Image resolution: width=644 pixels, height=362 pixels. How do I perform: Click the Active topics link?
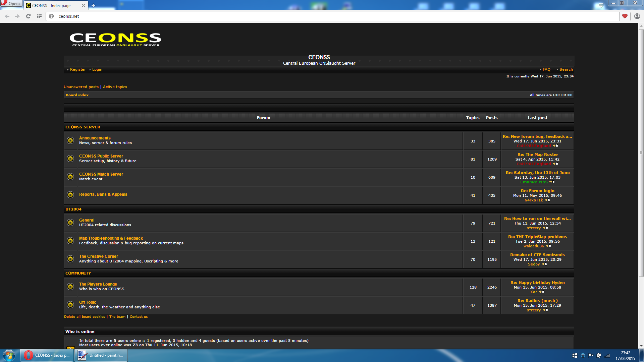(x=115, y=87)
